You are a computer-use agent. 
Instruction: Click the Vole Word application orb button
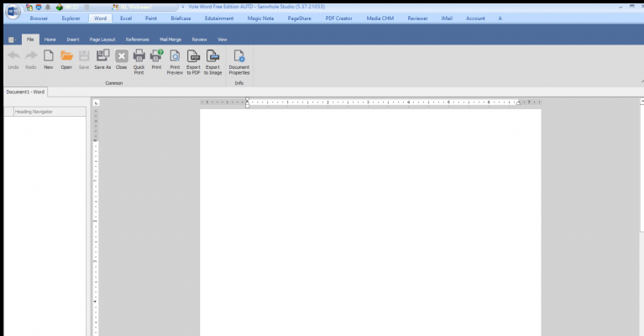pos(13,11)
